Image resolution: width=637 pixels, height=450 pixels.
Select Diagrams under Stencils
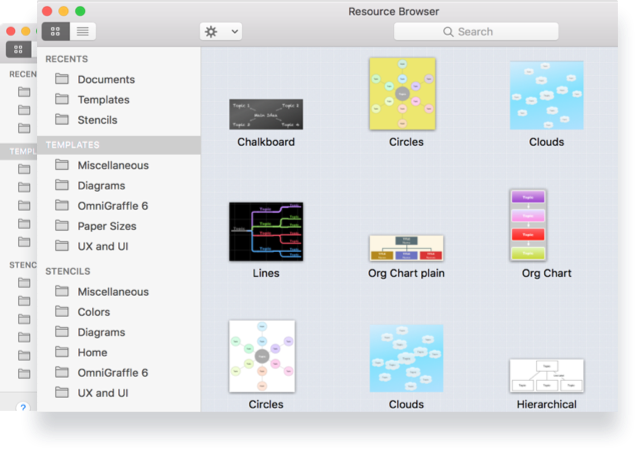pyautogui.click(x=119, y=332)
